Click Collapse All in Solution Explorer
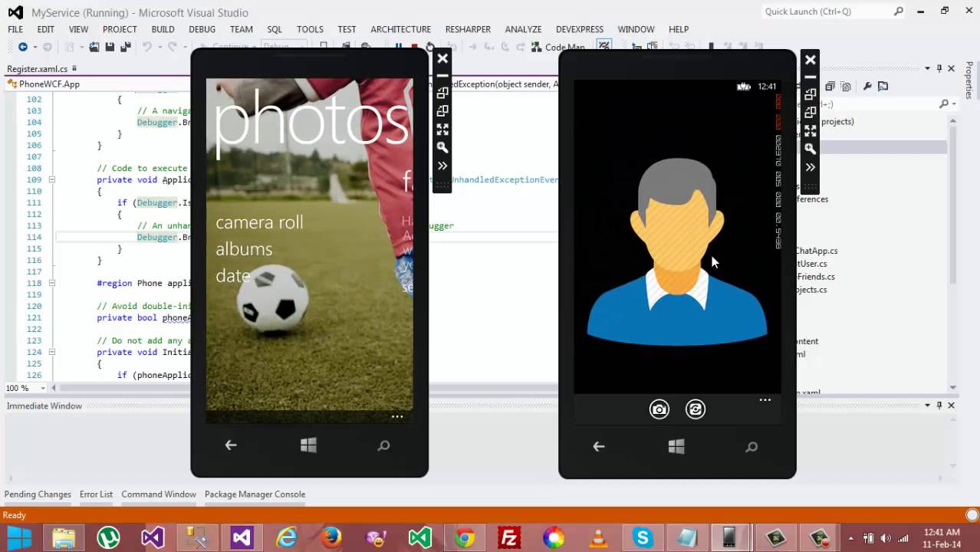980x552 pixels. click(830, 87)
